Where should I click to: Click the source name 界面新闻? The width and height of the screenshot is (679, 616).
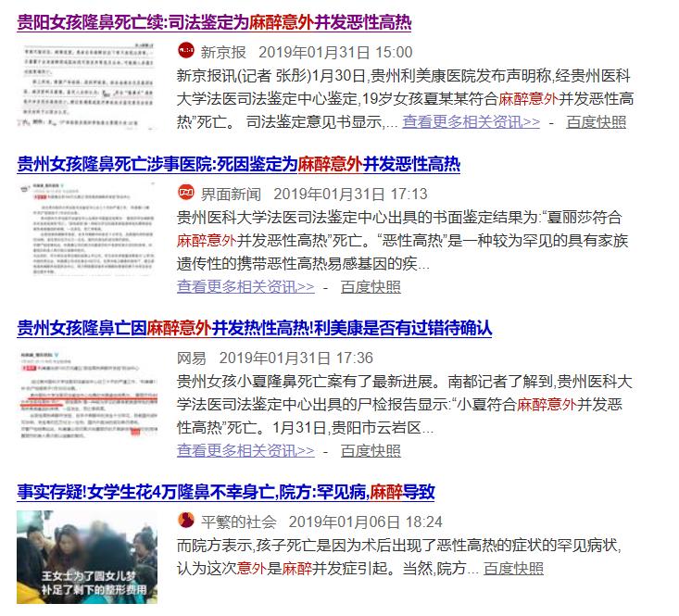click(x=231, y=195)
